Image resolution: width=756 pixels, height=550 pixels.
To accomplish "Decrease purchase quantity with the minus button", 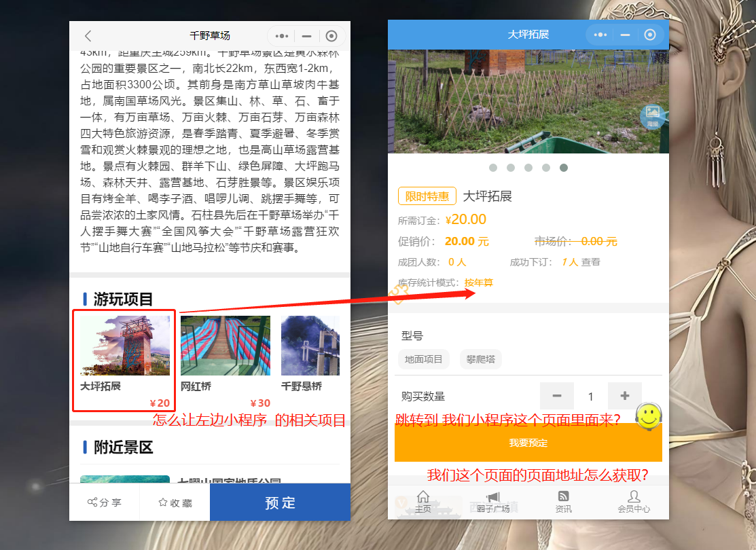I will point(557,396).
